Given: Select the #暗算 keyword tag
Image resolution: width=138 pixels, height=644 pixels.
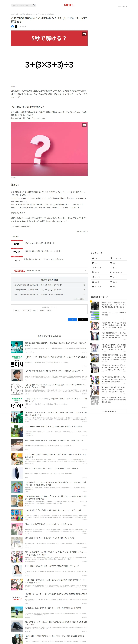Looking at the screenshot, I should tap(42, 311).
